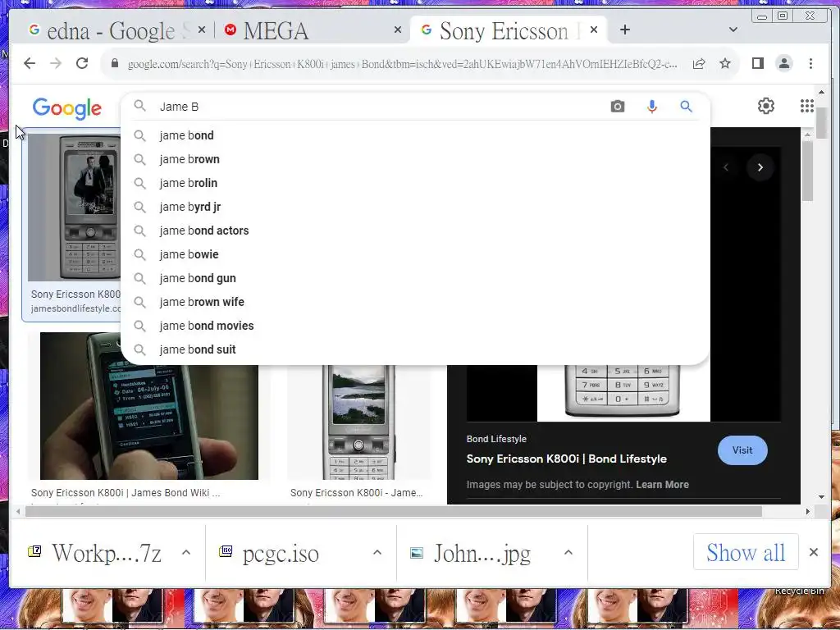
Task: Show previous image in preview panel
Action: point(725,167)
